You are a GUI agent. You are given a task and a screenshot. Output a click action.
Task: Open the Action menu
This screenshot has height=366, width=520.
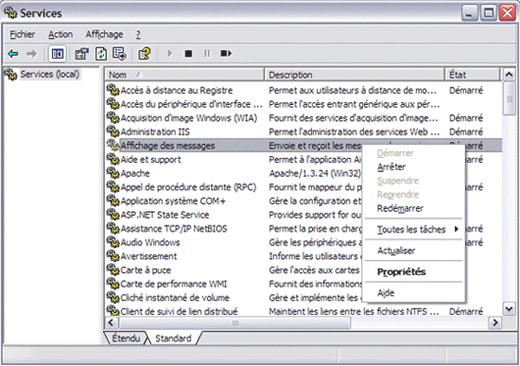pos(60,34)
